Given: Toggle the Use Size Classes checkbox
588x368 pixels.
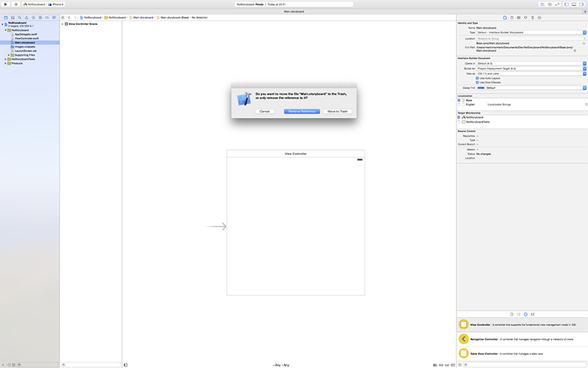Looking at the screenshot, I should 477,82.
